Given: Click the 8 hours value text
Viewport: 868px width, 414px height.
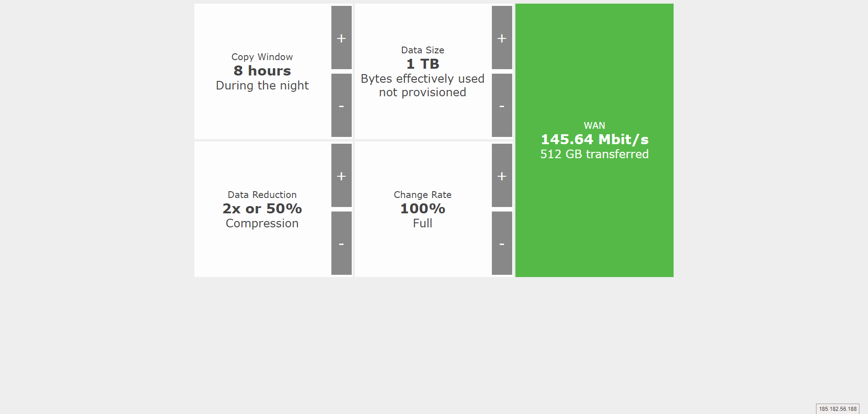Looking at the screenshot, I should 262,71.
